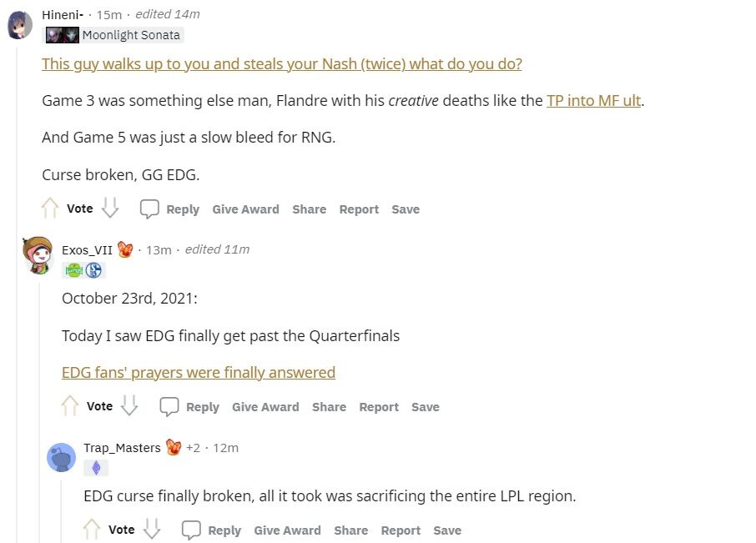Downvote Exos_VII's comment
Image resolution: width=756 pixels, height=543 pixels.
point(129,405)
